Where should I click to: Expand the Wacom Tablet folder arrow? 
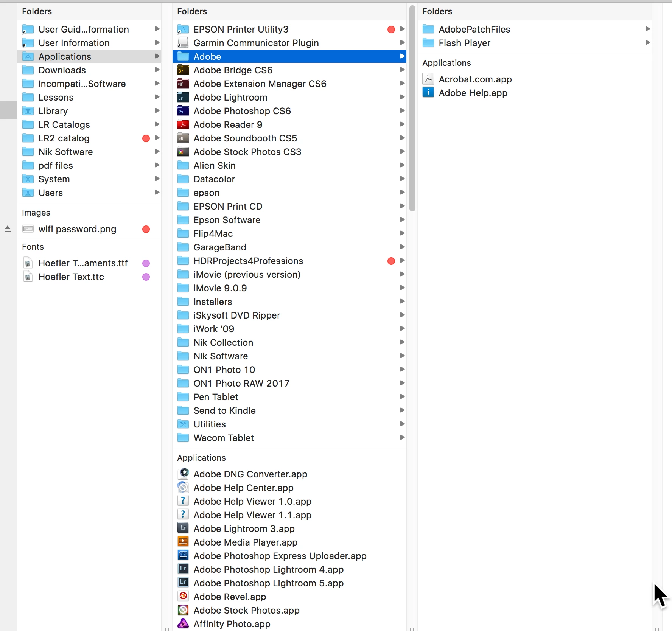402,437
